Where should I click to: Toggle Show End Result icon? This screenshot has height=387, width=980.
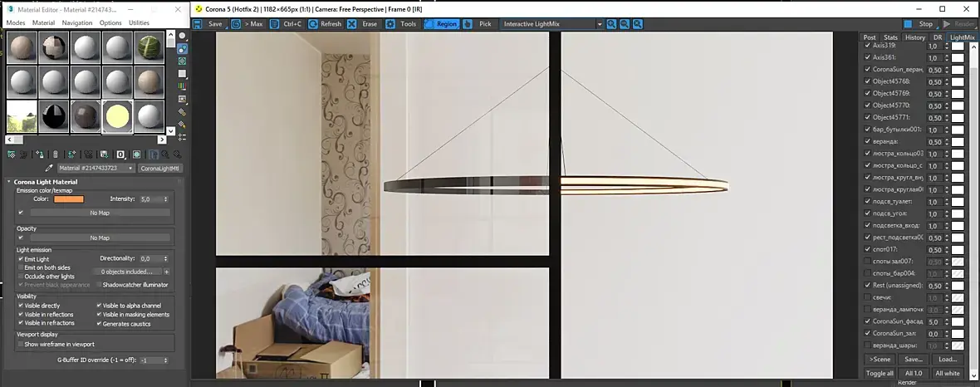click(x=153, y=154)
